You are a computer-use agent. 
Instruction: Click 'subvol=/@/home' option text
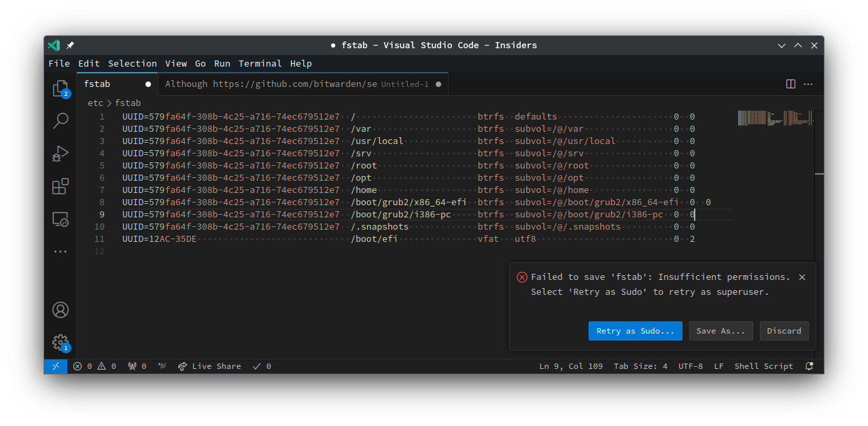[552, 190]
